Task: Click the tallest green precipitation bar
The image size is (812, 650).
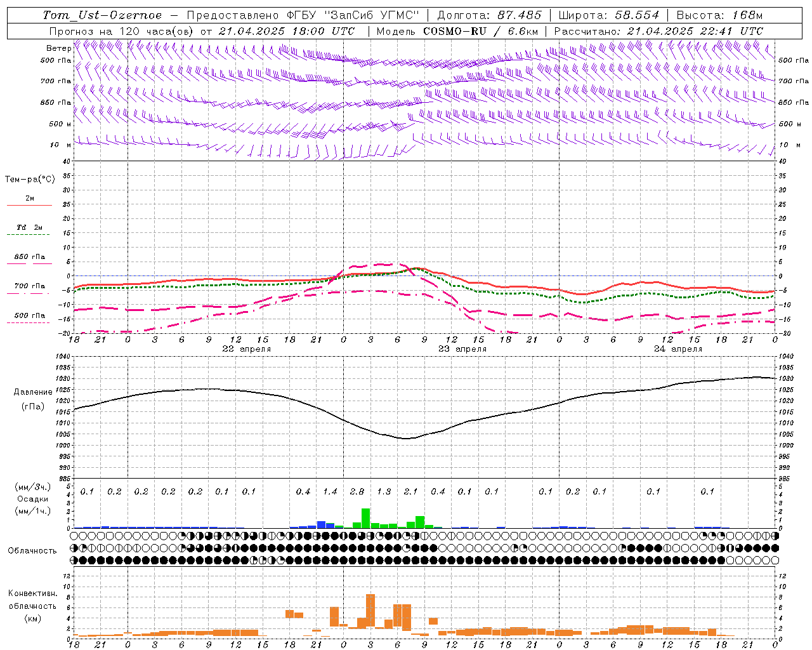Action: [366, 518]
